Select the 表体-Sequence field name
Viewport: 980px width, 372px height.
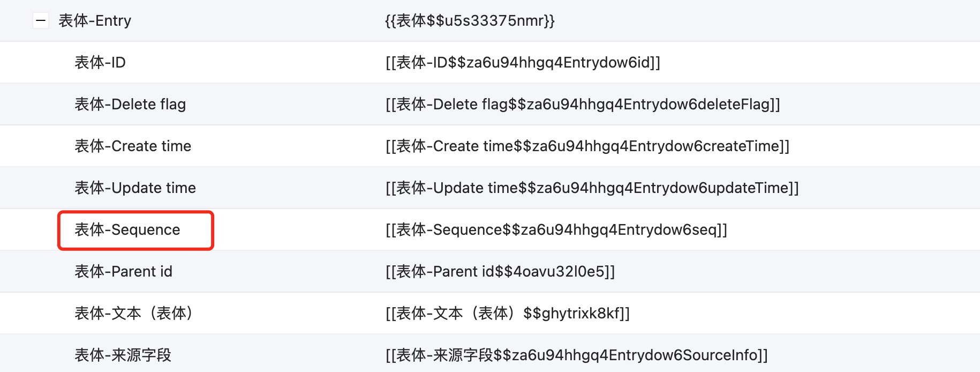point(127,230)
